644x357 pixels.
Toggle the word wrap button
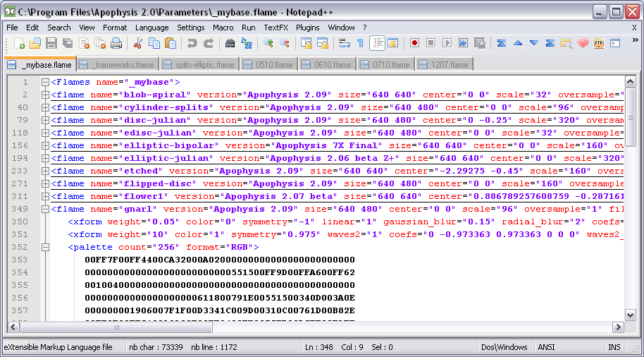pos(344,43)
